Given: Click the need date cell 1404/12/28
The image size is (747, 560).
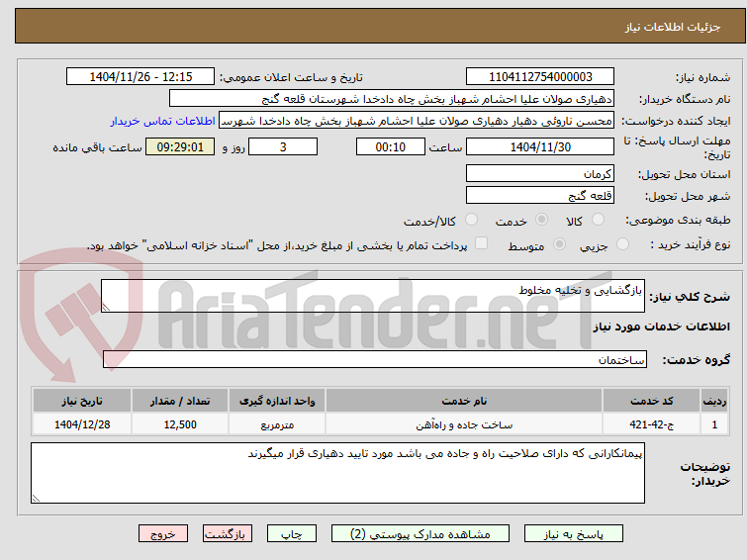Looking at the screenshot, I should [x=82, y=424].
